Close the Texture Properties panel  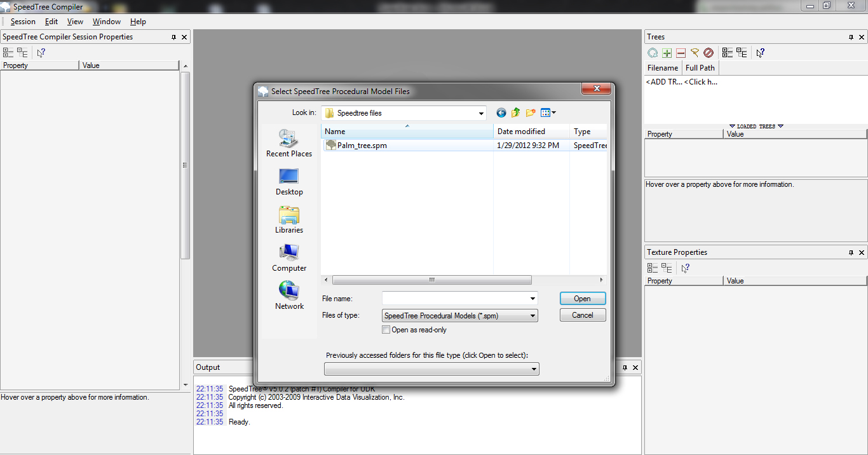coord(862,253)
